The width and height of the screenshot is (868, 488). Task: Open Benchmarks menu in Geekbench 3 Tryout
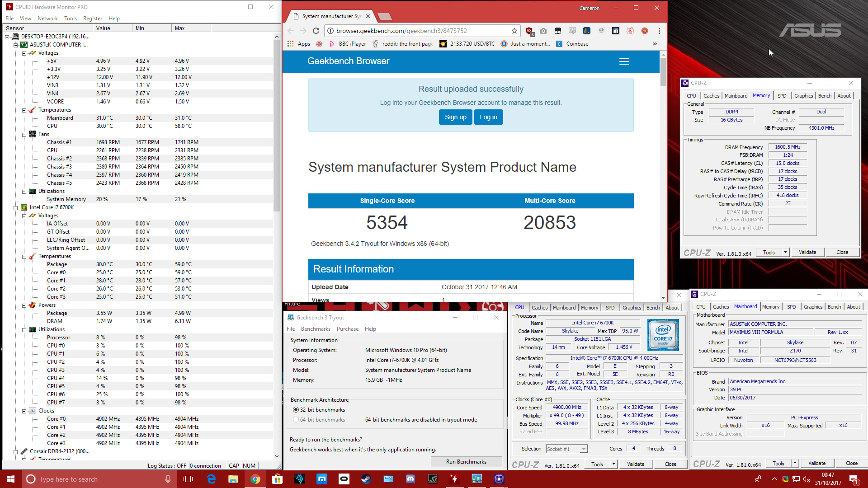[316, 329]
